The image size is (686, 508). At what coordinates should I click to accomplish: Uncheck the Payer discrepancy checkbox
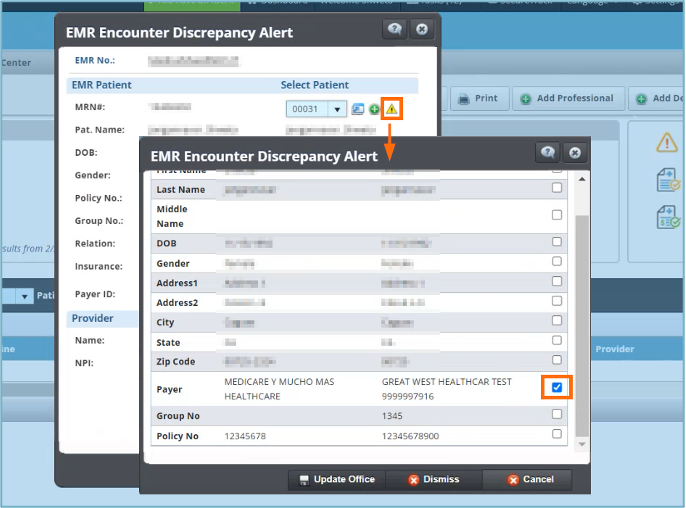[557, 387]
